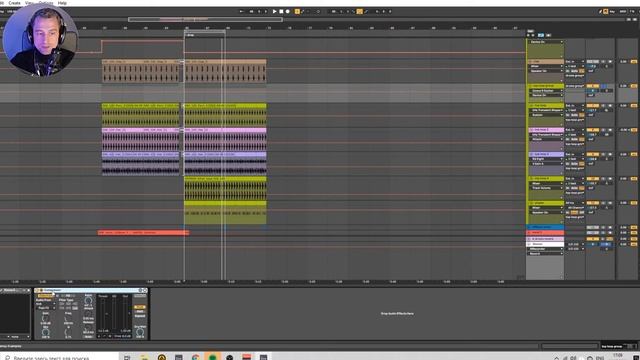Open tan track's Speaker On control chooser
The width and height of the screenshot is (640, 360).
(x=546, y=71)
